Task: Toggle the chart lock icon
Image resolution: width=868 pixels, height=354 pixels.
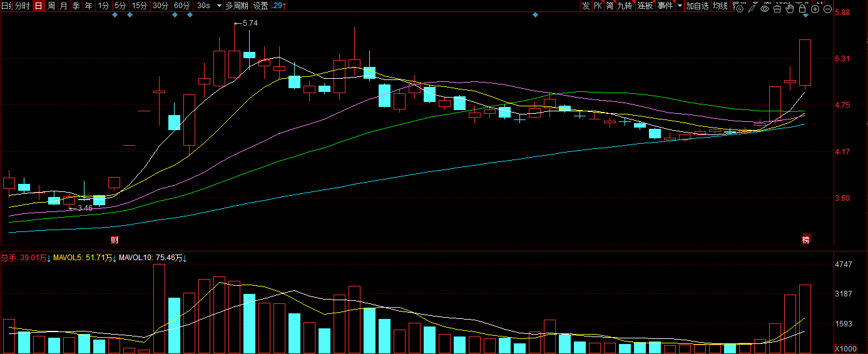Action: (x=802, y=9)
